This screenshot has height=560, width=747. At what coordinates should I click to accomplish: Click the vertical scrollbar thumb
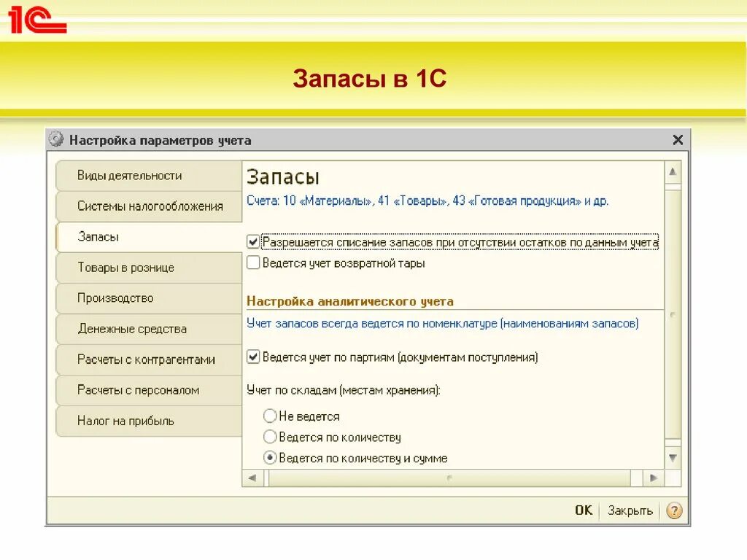coord(673,315)
